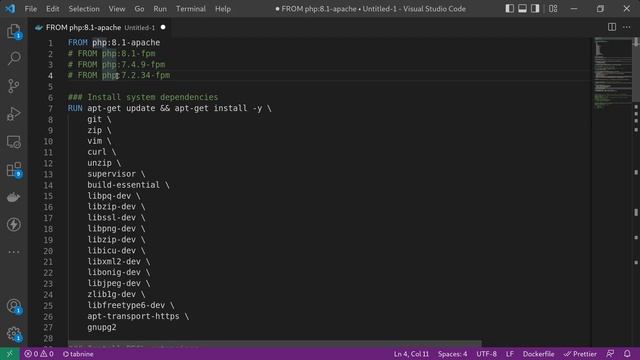The height and width of the screenshot is (360, 640).
Task: Open the Selection menu
Action: click(84, 9)
